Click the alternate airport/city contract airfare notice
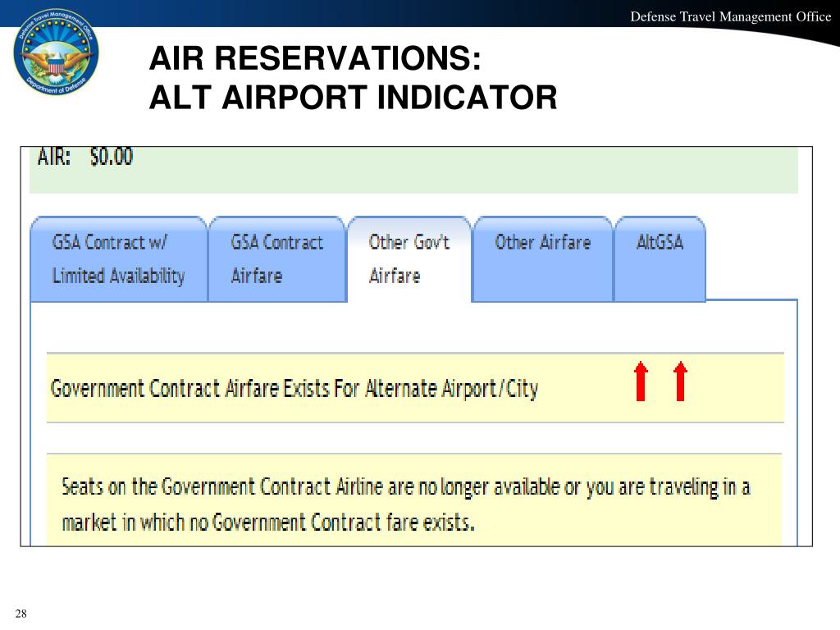The image size is (840, 630). click(294, 388)
